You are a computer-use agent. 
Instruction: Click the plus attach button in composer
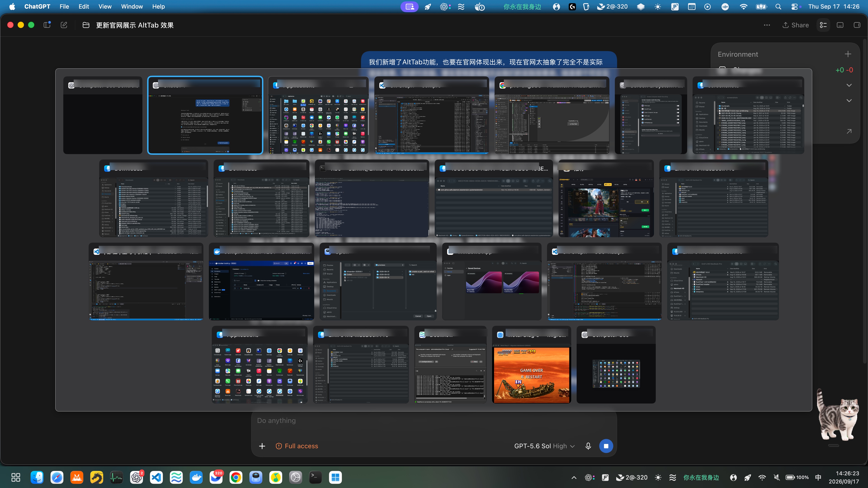pos(262,446)
